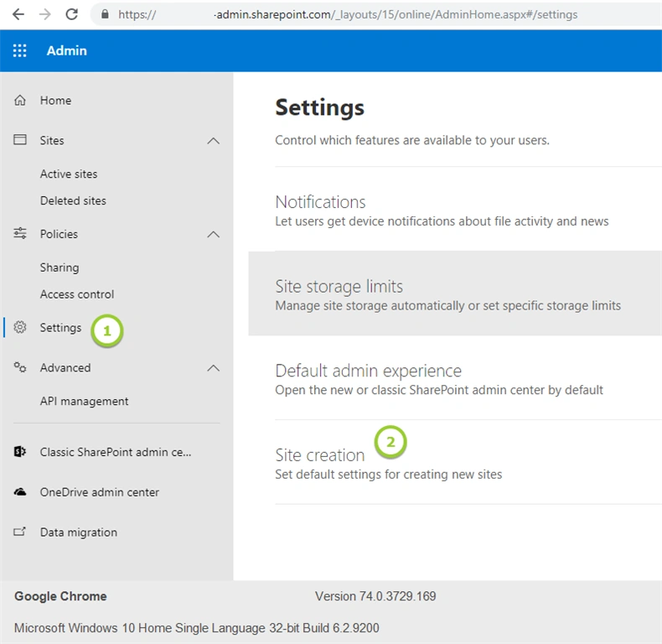Open Active sites page
Screen dimensions: 662x644
tap(69, 174)
